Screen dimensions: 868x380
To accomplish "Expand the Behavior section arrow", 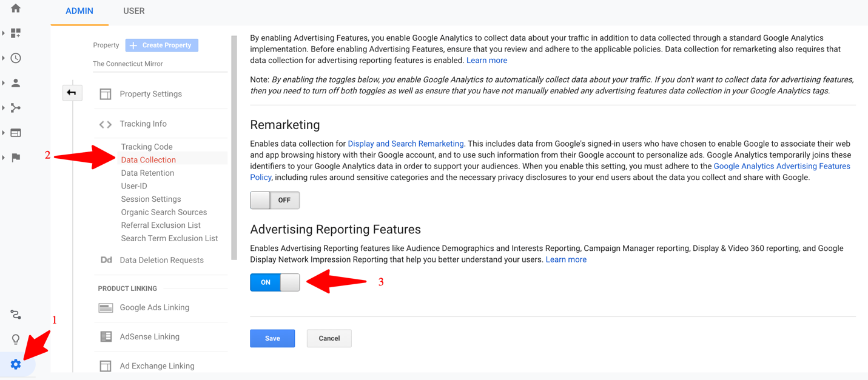I will coord(4,133).
